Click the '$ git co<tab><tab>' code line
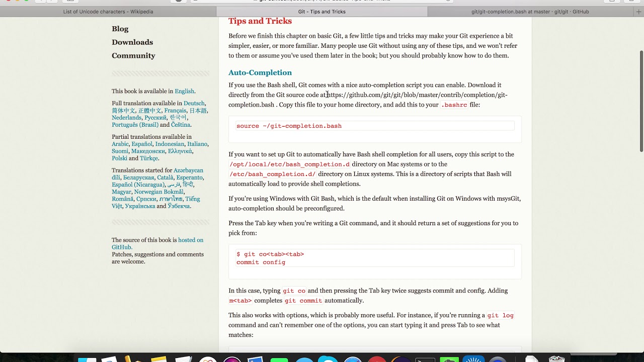This screenshot has height=362, width=644. pos(270,254)
